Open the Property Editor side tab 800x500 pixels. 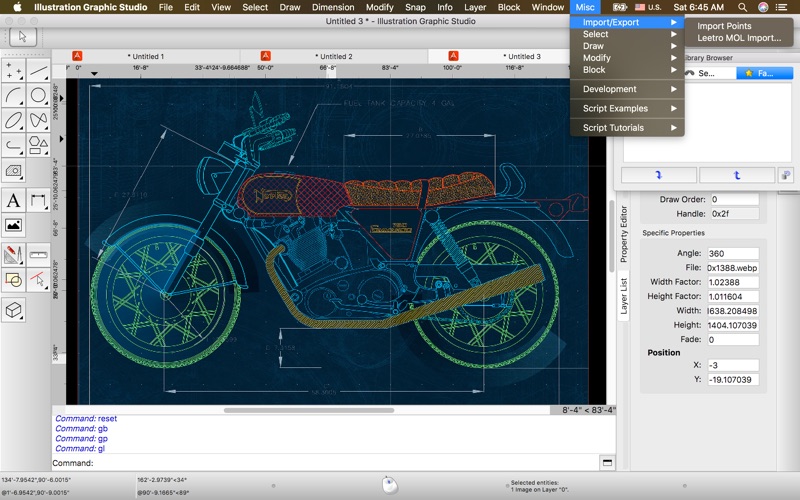[x=623, y=234]
